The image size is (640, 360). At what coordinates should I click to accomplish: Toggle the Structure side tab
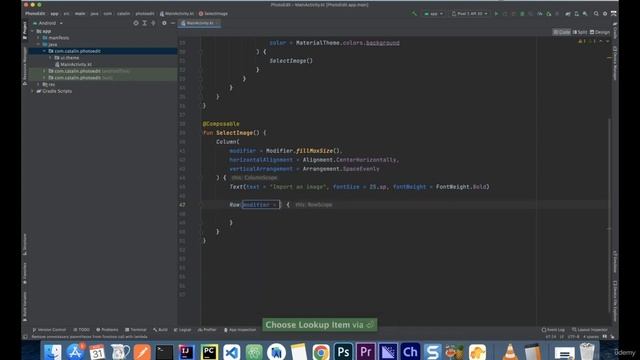[24, 244]
